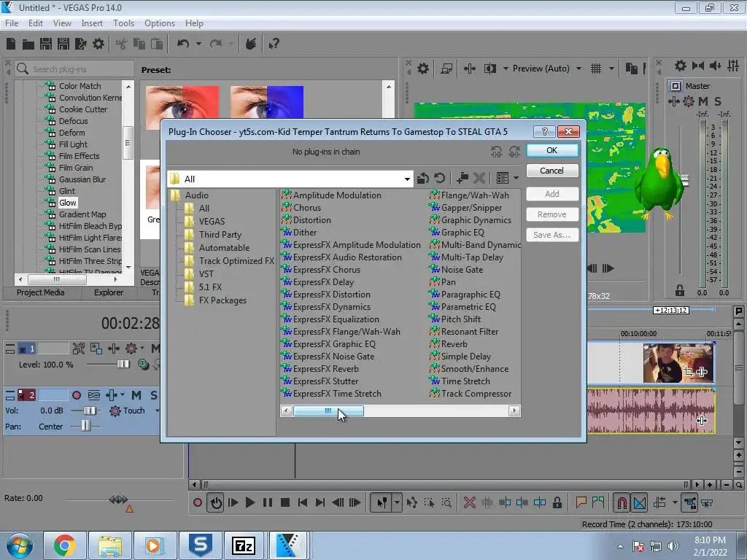Open the Undo history dropdown arrow

pyautogui.click(x=198, y=44)
